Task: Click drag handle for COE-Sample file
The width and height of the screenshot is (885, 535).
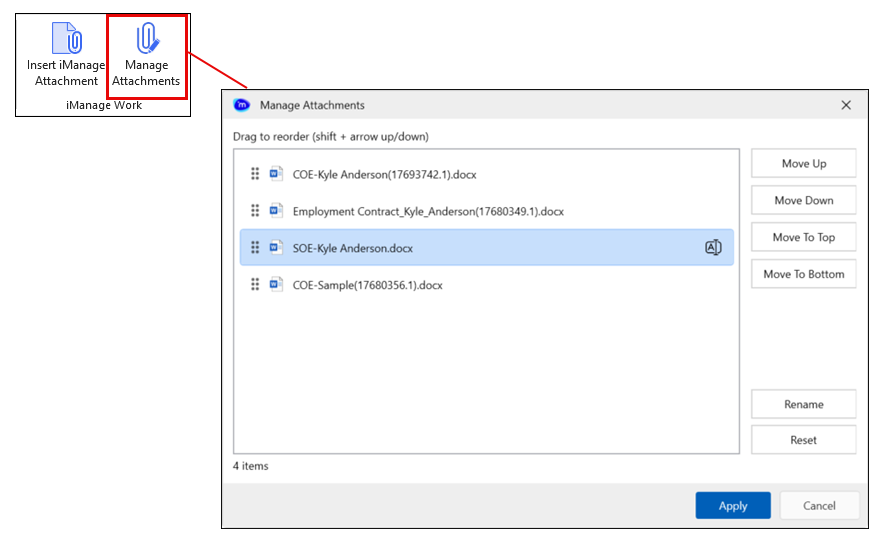Action: click(x=255, y=285)
